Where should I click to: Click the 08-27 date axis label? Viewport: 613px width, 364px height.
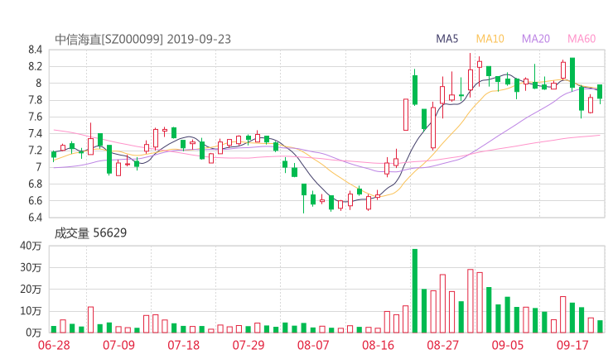[442, 345]
